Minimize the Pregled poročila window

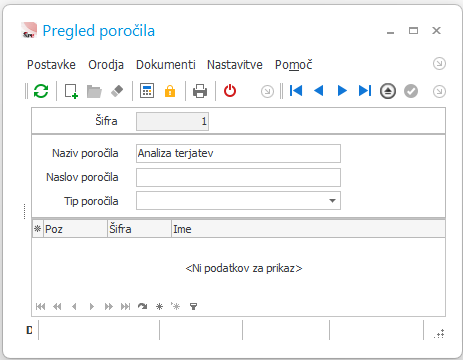[x=391, y=32]
